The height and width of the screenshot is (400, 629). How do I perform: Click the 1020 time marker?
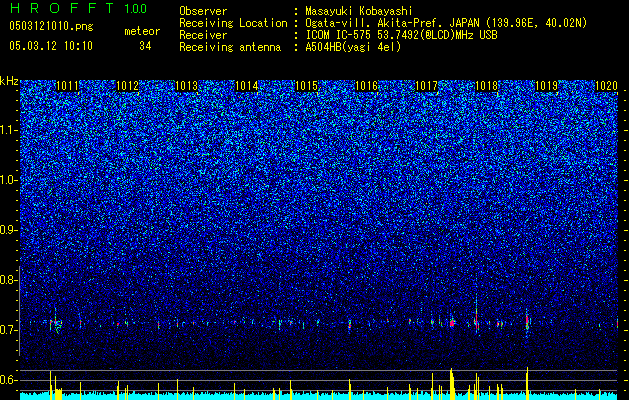coord(606,86)
